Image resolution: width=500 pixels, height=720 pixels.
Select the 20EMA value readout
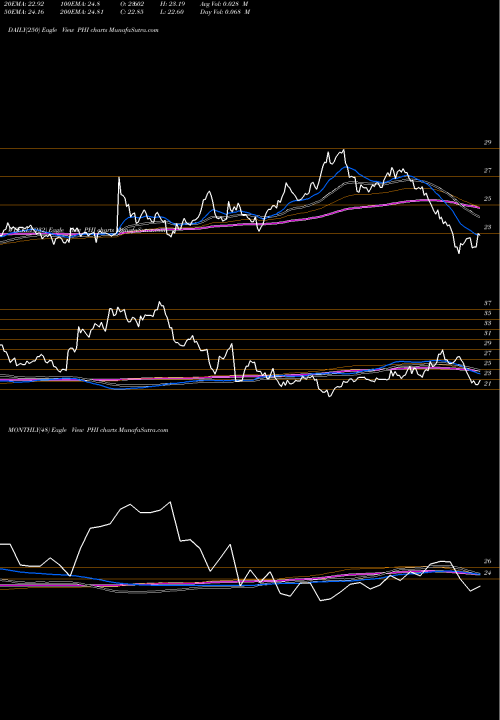(x=24, y=4)
